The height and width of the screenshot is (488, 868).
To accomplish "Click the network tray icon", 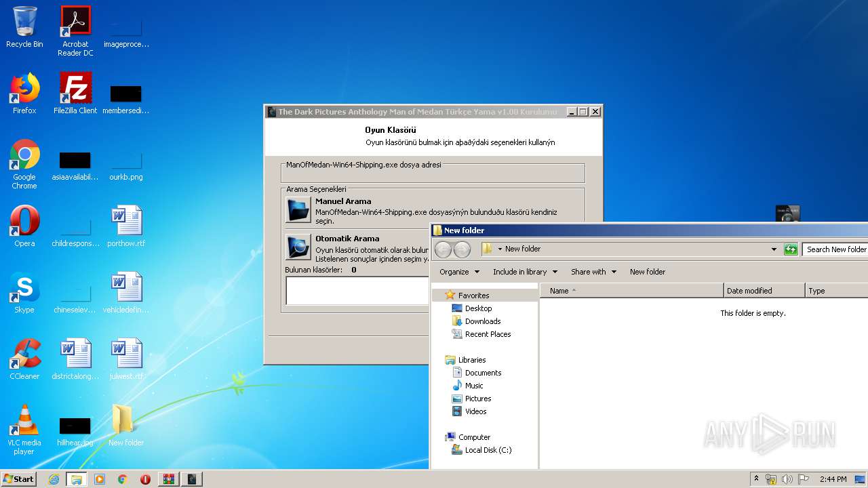I will pyautogui.click(x=771, y=479).
